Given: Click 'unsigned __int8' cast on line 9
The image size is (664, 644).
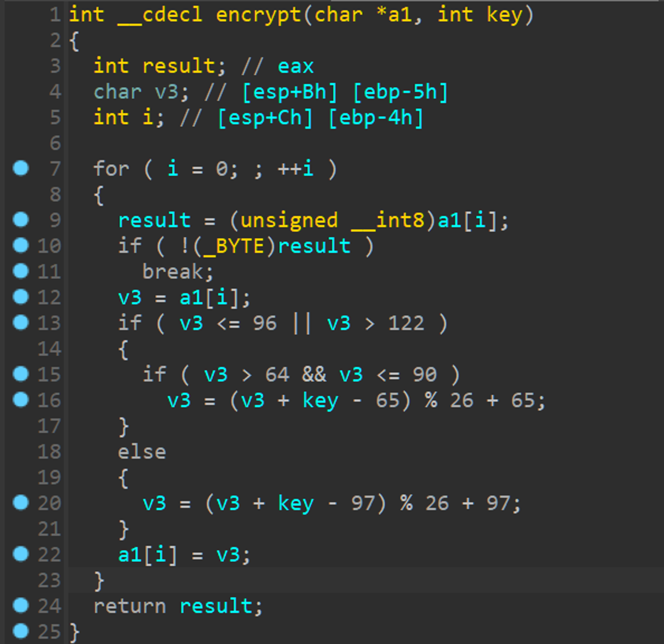Looking at the screenshot, I should coord(332,221).
